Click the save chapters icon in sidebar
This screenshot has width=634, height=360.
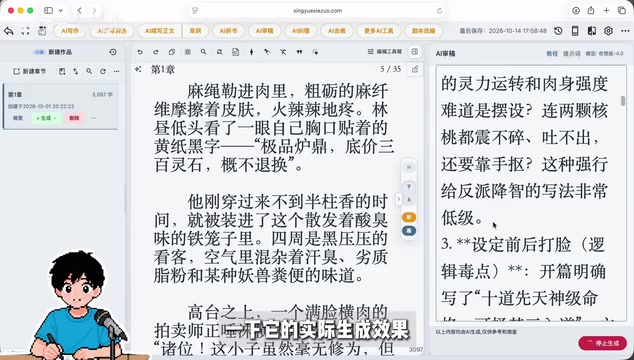click(x=62, y=71)
